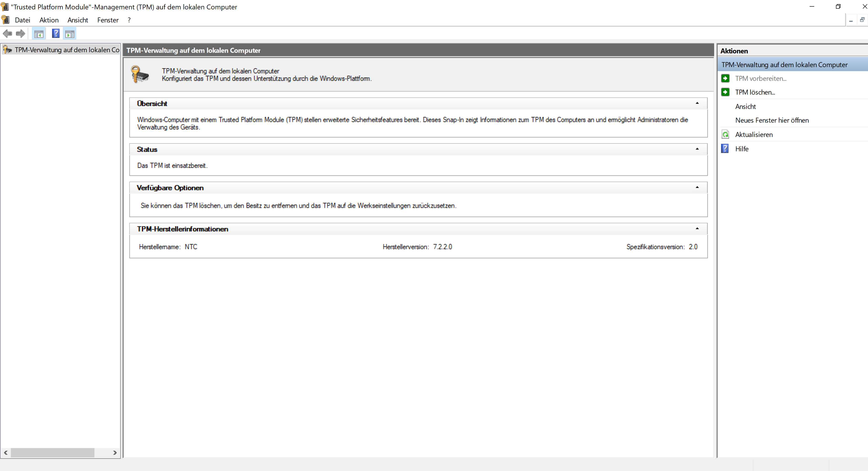
Task: Collapse the Übersicht section
Action: click(697, 103)
